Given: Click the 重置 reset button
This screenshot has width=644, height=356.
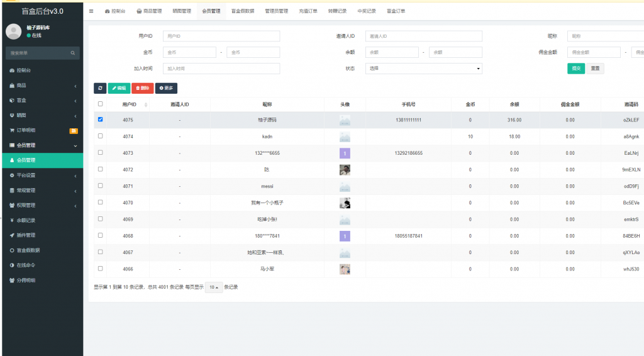Looking at the screenshot, I should 595,69.
